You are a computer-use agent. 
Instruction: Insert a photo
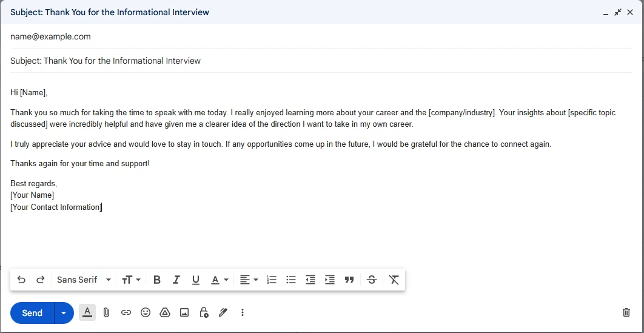[x=184, y=312]
